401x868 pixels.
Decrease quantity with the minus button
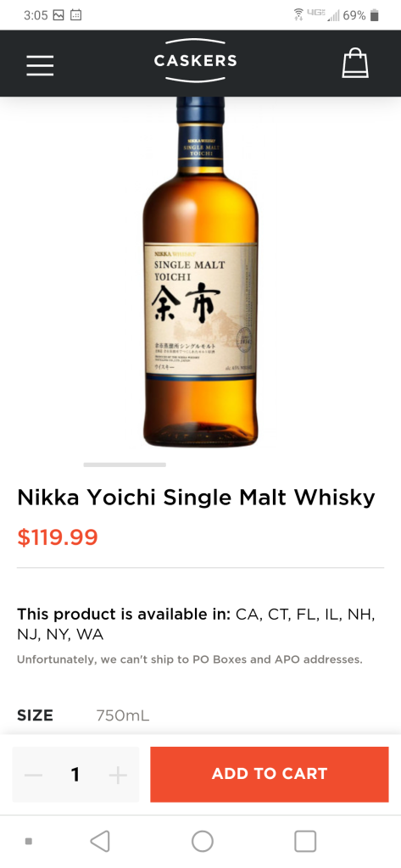coord(33,775)
